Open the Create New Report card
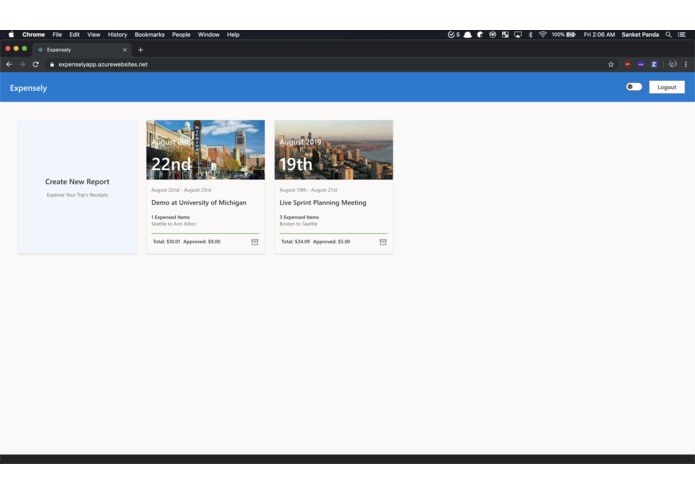 click(77, 187)
